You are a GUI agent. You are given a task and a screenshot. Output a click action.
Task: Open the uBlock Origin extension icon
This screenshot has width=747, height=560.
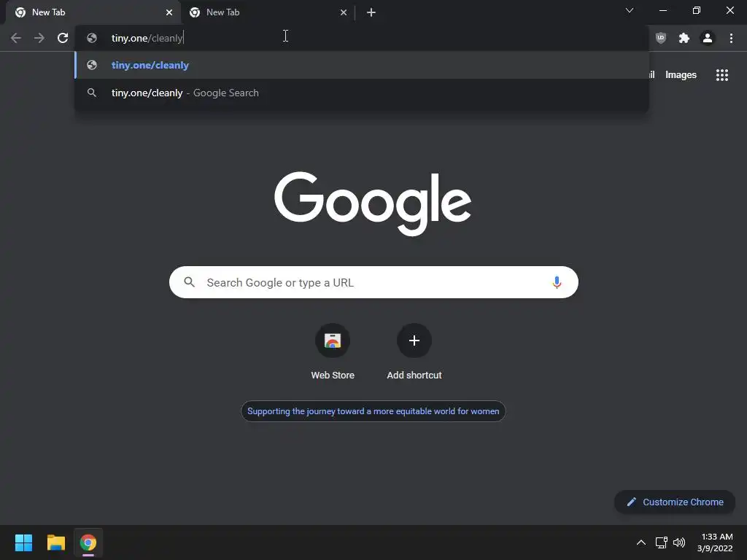tap(660, 38)
